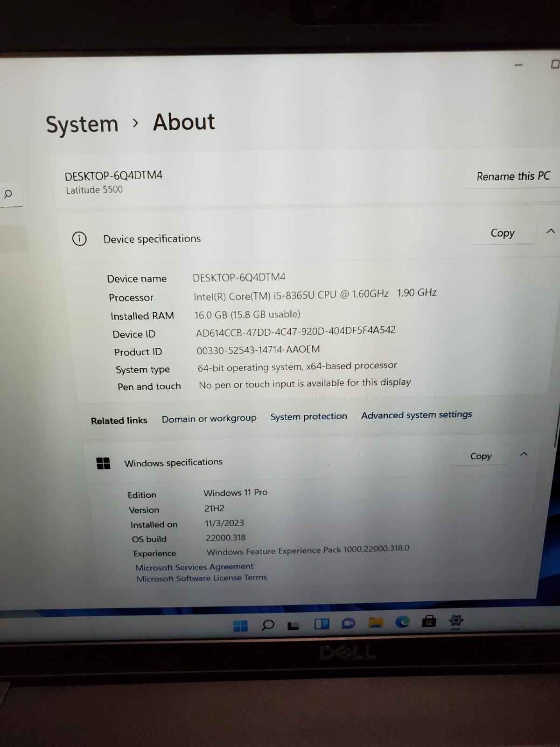Click Installed RAM value 16.0 GB
The height and width of the screenshot is (747, 560).
(x=247, y=315)
